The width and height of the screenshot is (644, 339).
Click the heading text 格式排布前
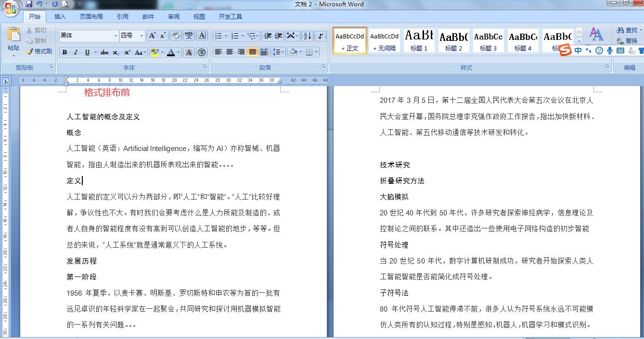coord(107,92)
